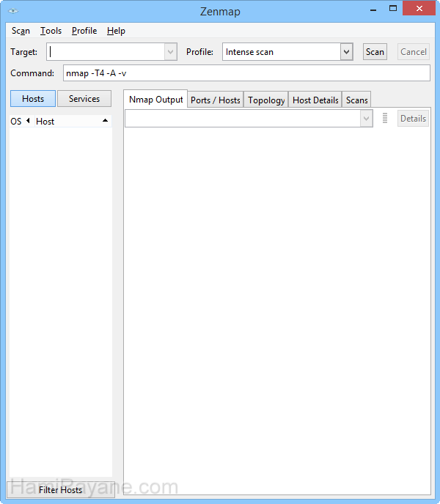
Task: Switch to the Nmap Output tab
Action: [155, 100]
